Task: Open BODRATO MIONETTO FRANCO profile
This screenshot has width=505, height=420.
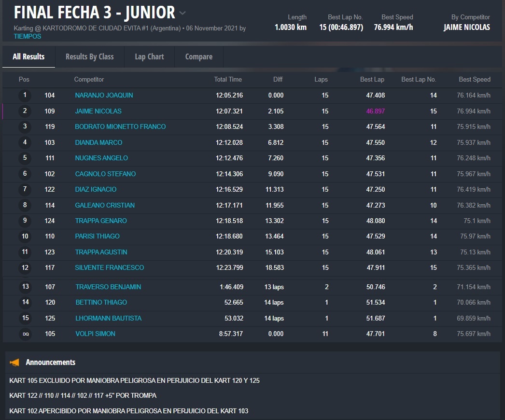Action: click(x=120, y=127)
